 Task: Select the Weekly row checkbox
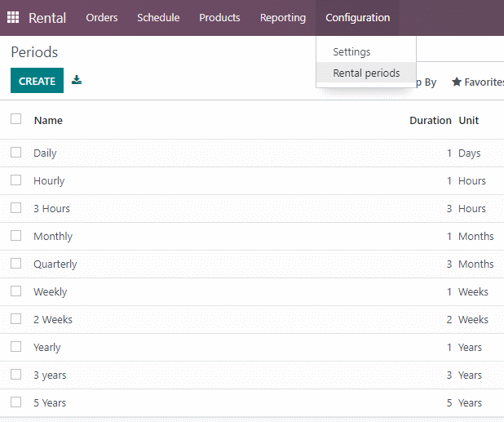click(15, 291)
